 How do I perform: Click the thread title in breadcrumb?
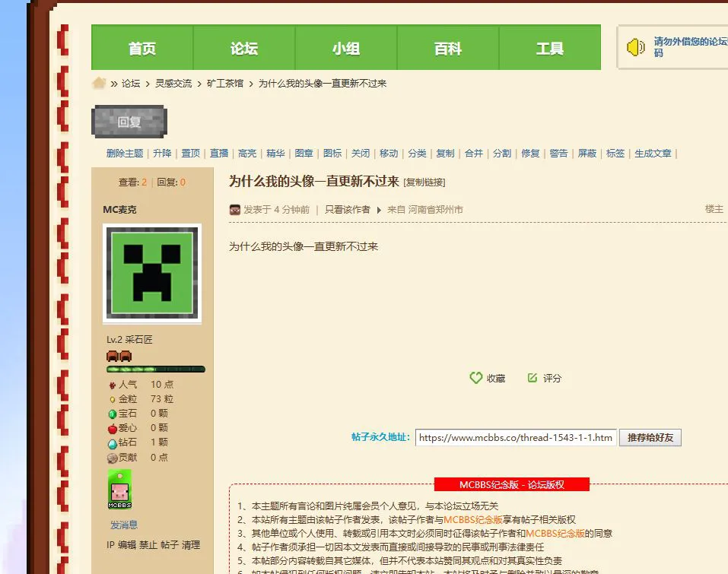pyautogui.click(x=323, y=83)
